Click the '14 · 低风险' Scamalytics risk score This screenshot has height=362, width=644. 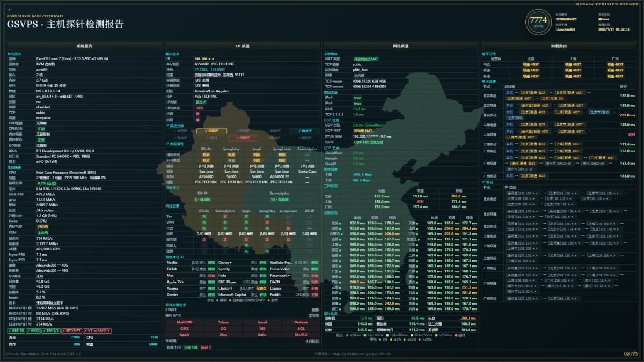tap(280, 199)
